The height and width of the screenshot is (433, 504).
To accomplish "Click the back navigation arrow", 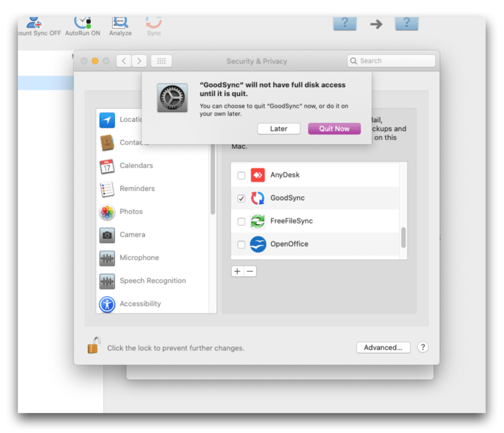I will (x=123, y=60).
